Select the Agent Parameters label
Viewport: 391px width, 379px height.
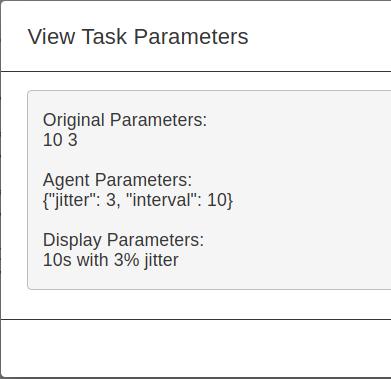pos(117,180)
